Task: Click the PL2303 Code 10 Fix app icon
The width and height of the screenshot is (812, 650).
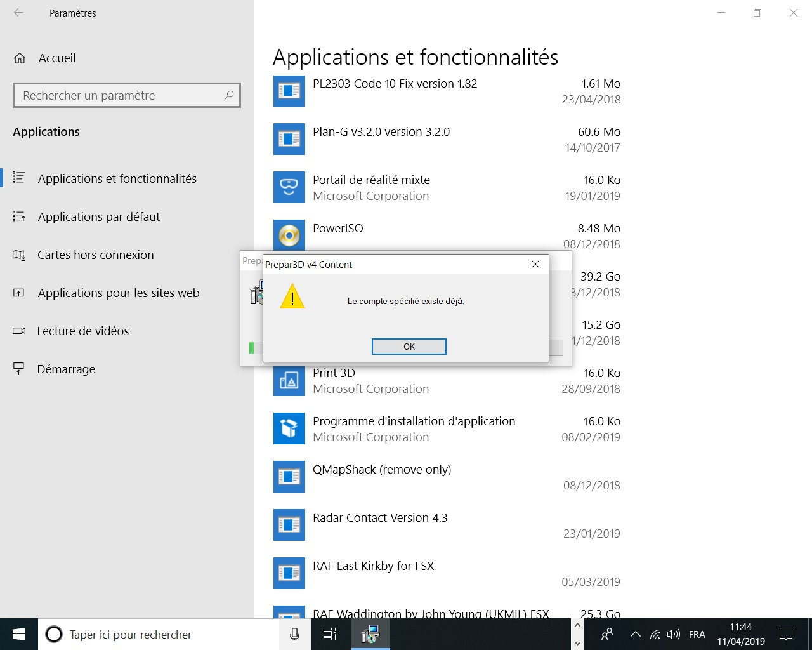Action: point(289,91)
